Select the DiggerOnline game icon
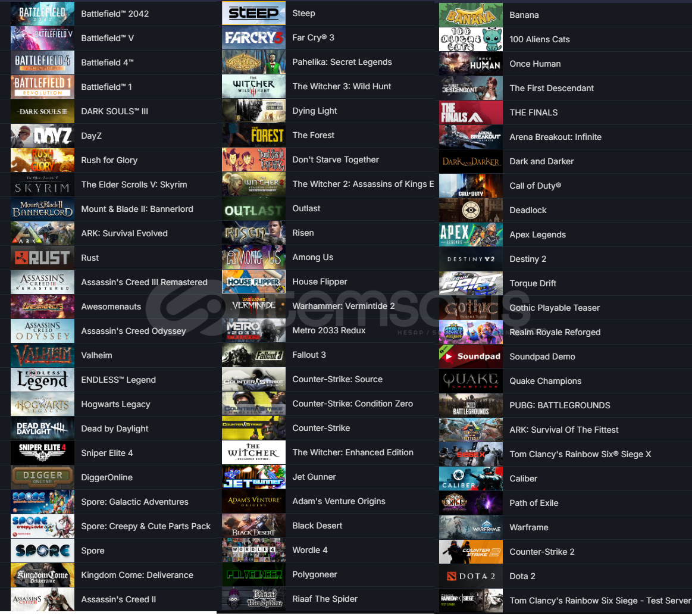The height and width of the screenshot is (616, 692). click(x=42, y=477)
